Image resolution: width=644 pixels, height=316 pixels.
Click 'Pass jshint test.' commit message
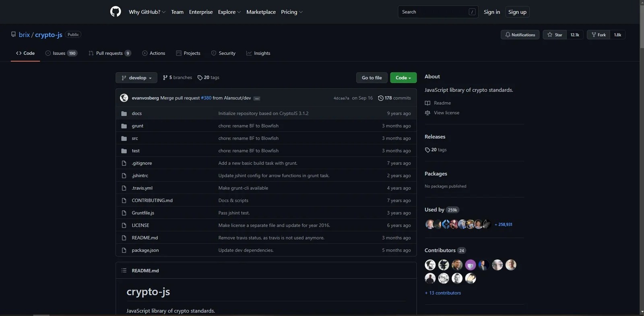pos(234,213)
